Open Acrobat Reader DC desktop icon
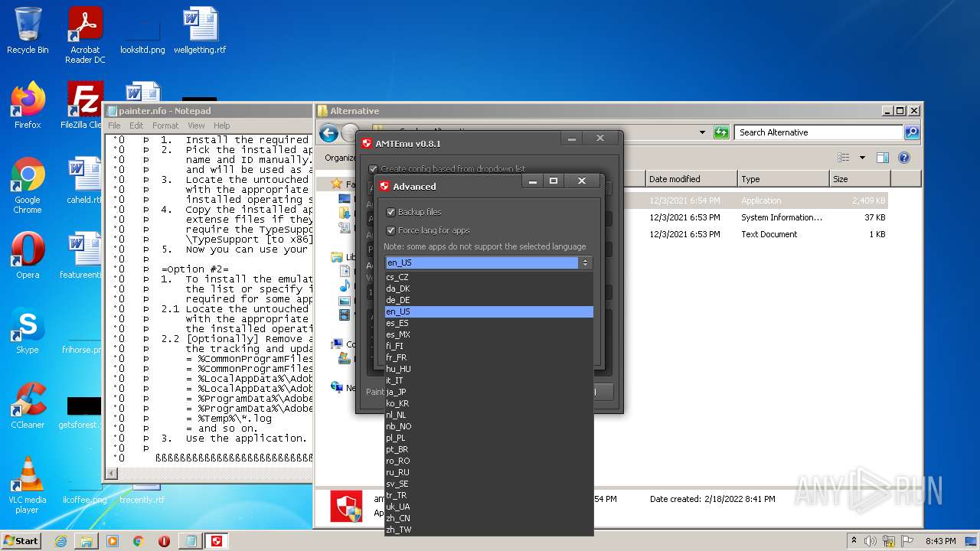The image size is (980, 551). (85, 35)
